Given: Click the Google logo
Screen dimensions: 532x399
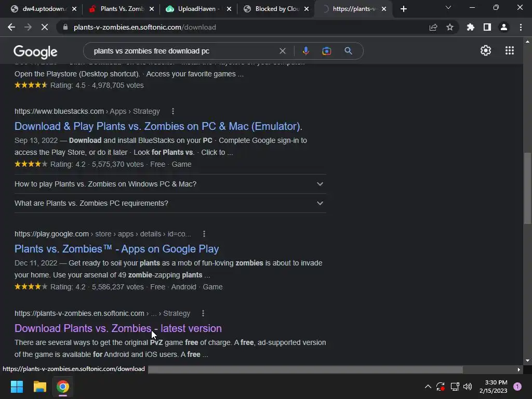Looking at the screenshot, I should 35,51.
